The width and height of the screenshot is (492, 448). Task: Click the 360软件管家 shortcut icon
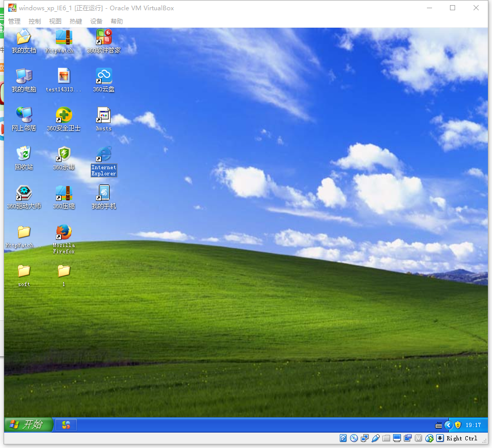pyautogui.click(x=104, y=37)
